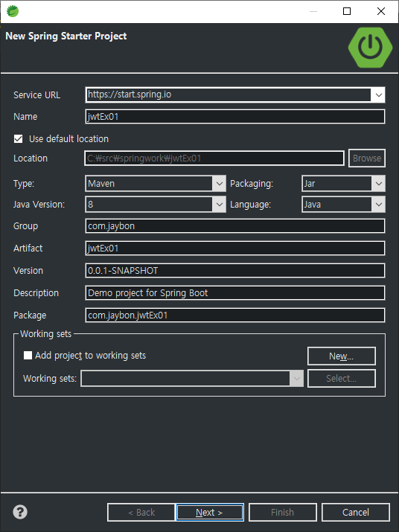This screenshot has width=399, height=532.
Task: Open the Service URL dropdown
Action: [x=379, y=95]
